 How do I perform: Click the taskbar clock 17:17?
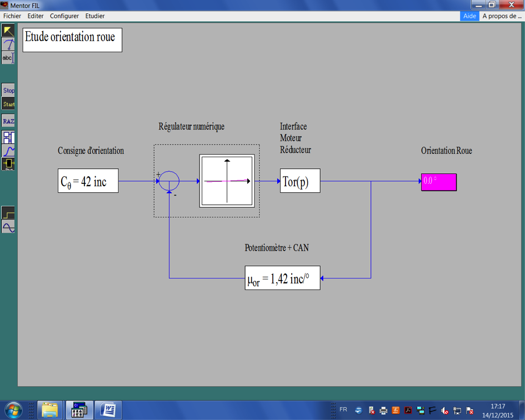[498, 406]
